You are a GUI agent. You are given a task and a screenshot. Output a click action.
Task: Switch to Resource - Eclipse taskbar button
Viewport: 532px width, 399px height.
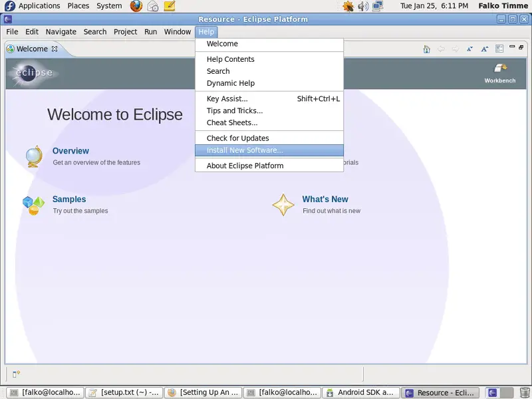pos(440,392)
